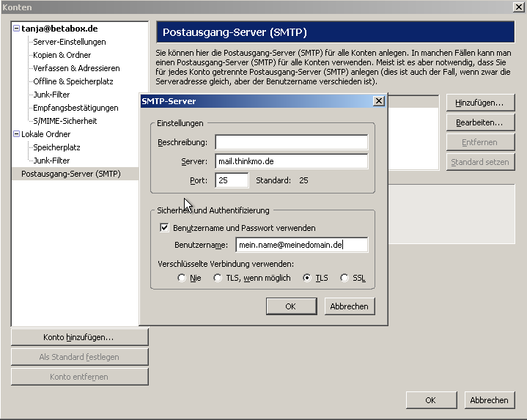Close the SMTP-Server dialog with X
This screenshot has height=420, width=527.
[378, 101]
